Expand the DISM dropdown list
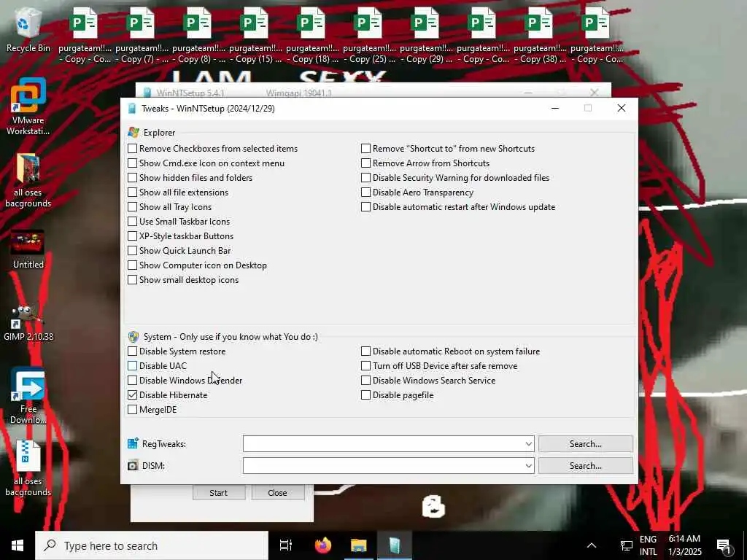 pyautogui.click(x=528, y=466)
